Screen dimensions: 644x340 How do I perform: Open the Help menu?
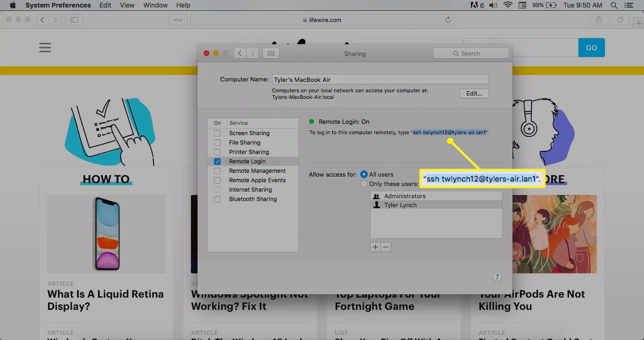183,5
